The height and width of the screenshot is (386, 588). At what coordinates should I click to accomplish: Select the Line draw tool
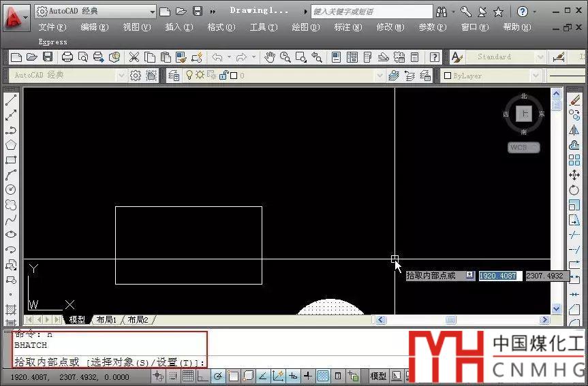(11, 100)
